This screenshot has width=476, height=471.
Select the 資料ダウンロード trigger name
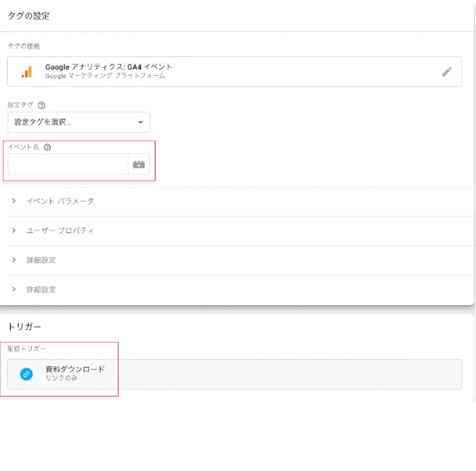tap(75, 369)
